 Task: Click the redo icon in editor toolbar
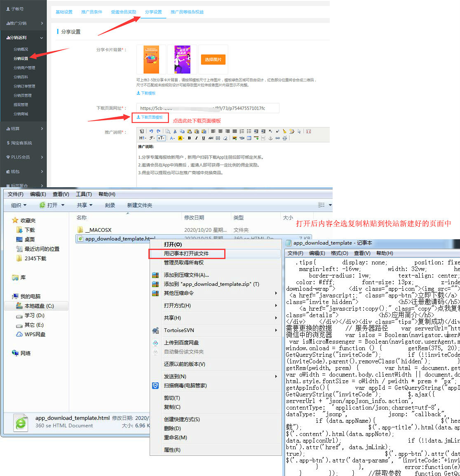(158, 131)
